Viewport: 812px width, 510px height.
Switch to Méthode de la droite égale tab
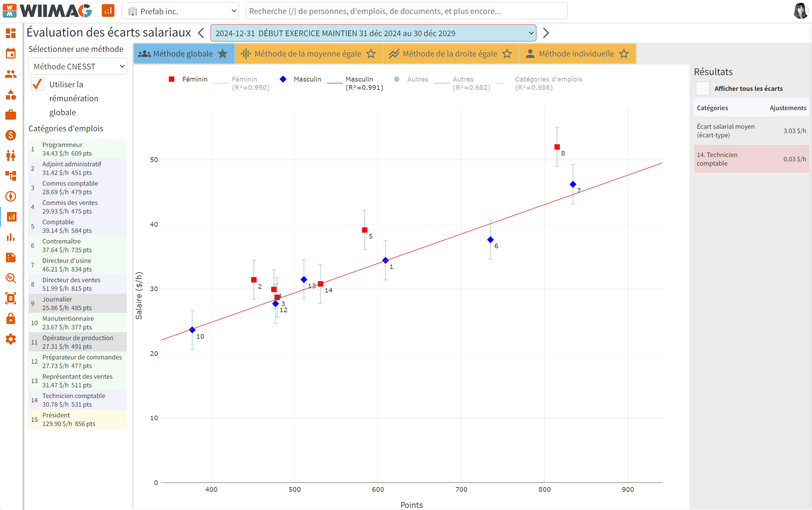tap(451, 54)
